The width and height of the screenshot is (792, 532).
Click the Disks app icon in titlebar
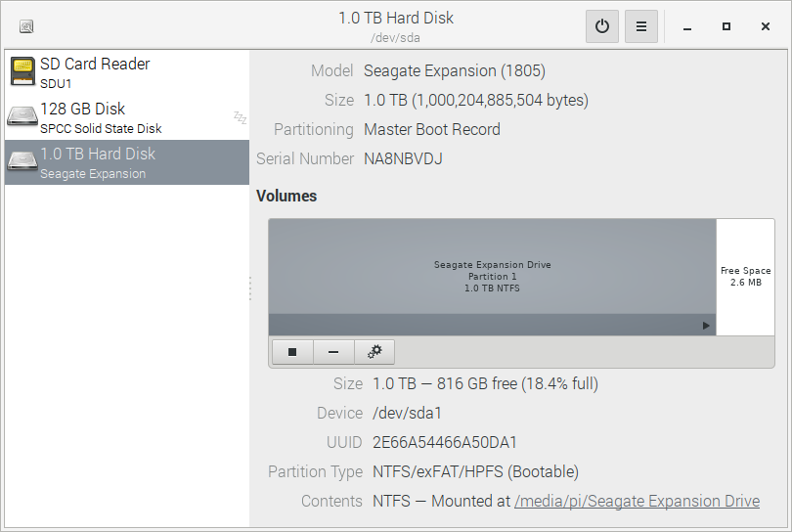pos(26,26)
